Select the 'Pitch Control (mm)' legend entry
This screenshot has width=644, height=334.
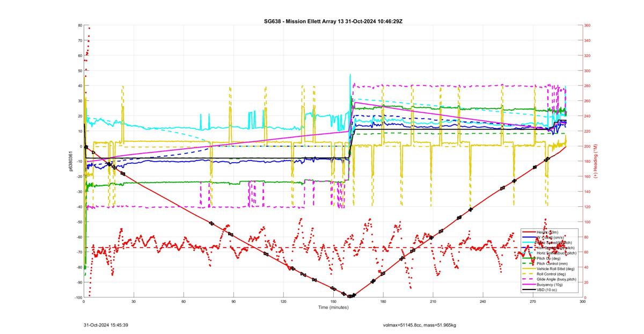552,264
